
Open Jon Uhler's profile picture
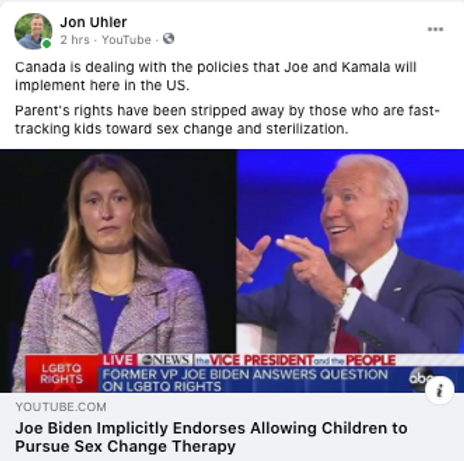coord(33,31)
